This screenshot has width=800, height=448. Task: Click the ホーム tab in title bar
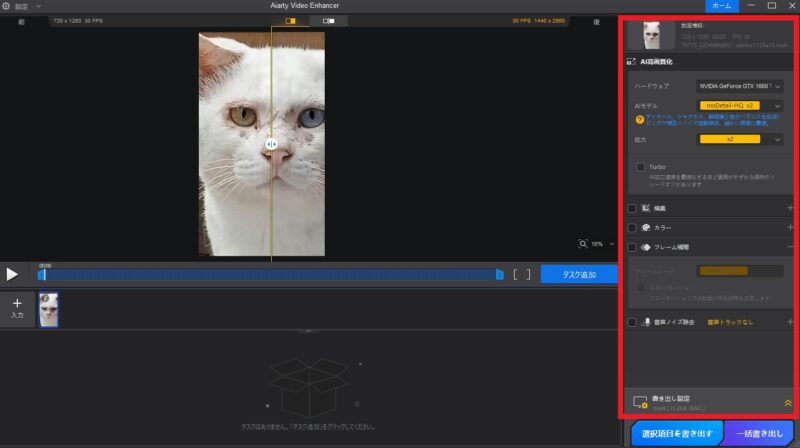click(x=719, y=6)
